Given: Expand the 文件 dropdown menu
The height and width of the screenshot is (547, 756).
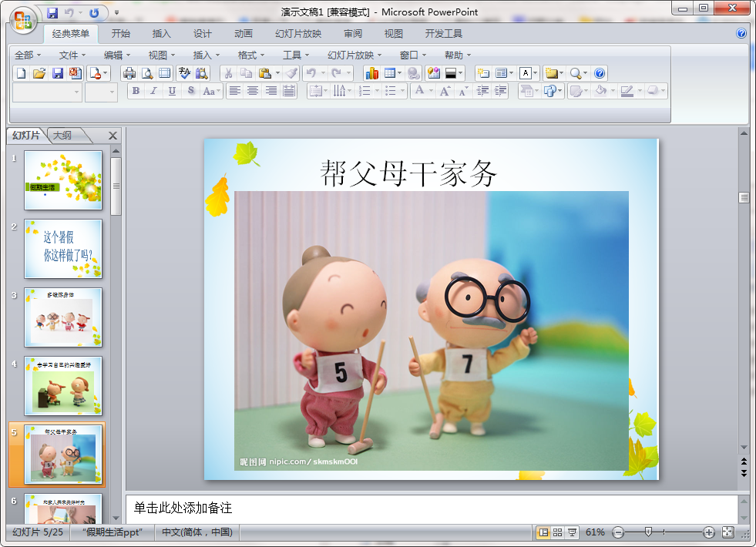Looking at the screenshot, I should point(72,55).
